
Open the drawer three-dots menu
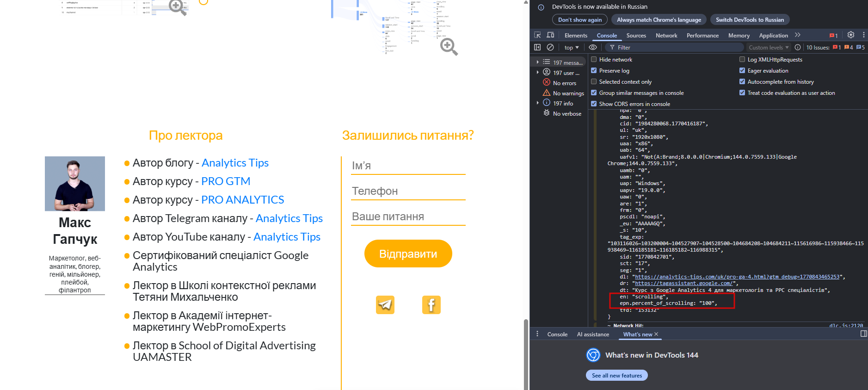tap(537, 334)
